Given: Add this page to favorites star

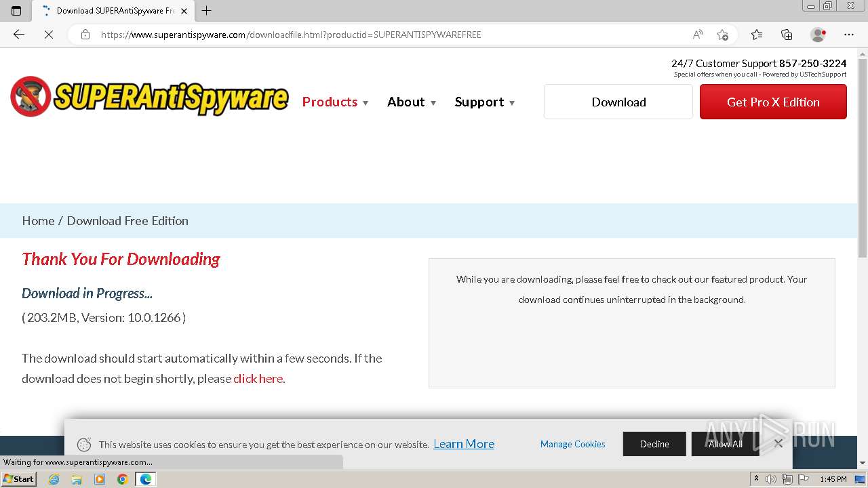Looking at the screenshot, I should [722, 35].
